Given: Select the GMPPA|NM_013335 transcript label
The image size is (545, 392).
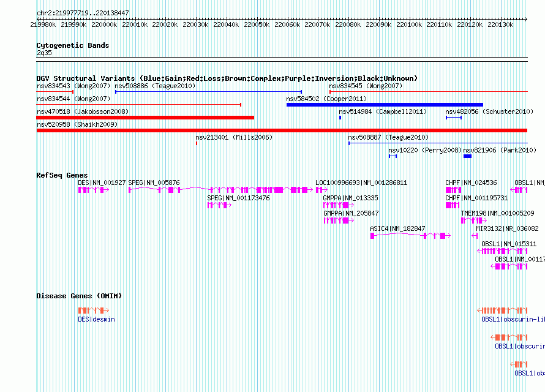Looking at the screenshot, I should 350,198.
